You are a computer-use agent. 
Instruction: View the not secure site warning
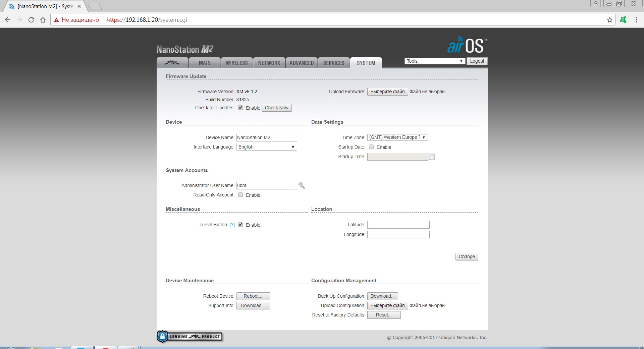76,20
